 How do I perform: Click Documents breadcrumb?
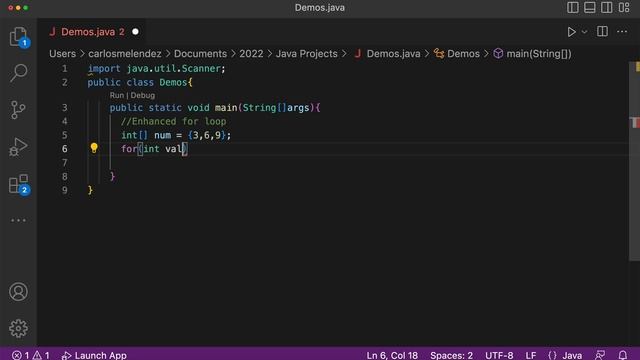point(200,54)
